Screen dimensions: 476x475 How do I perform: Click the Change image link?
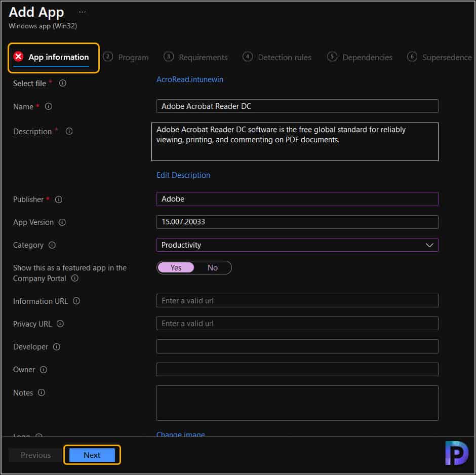(181, 434)
